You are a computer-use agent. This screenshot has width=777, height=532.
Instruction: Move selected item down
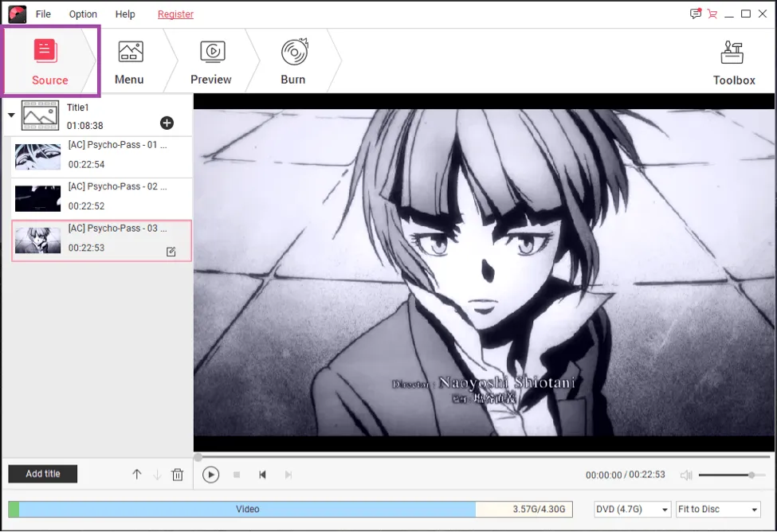click(157, 475)
